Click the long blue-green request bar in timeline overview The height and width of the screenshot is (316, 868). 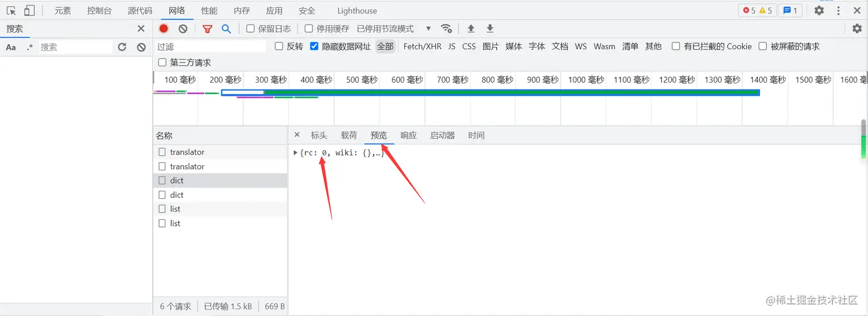point(490,92)
